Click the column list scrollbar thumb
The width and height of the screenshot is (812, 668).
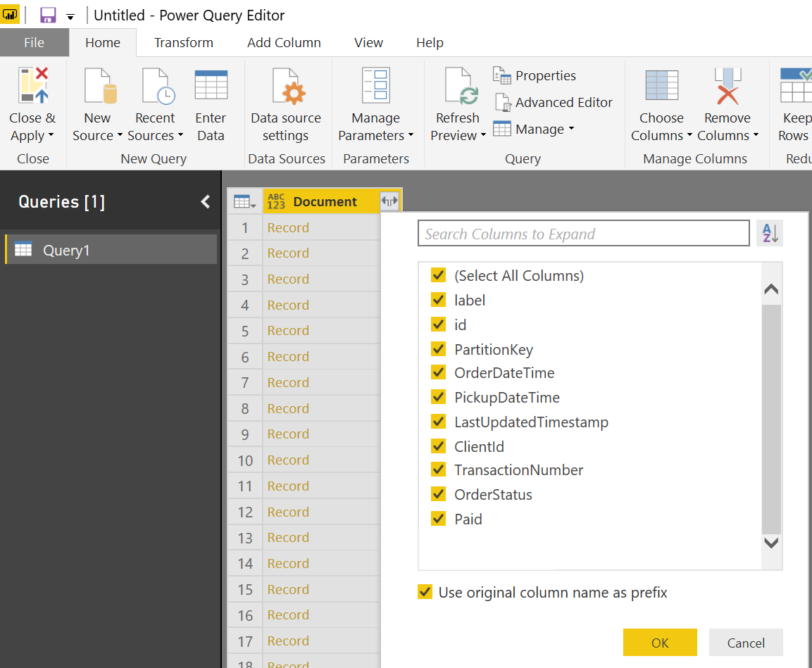click(771, 419)
